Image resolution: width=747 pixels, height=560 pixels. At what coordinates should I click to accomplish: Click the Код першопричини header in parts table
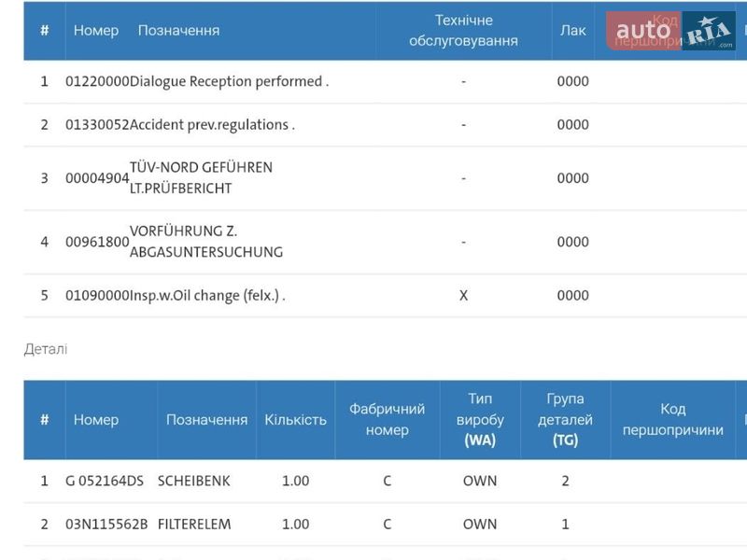(672, 419)
